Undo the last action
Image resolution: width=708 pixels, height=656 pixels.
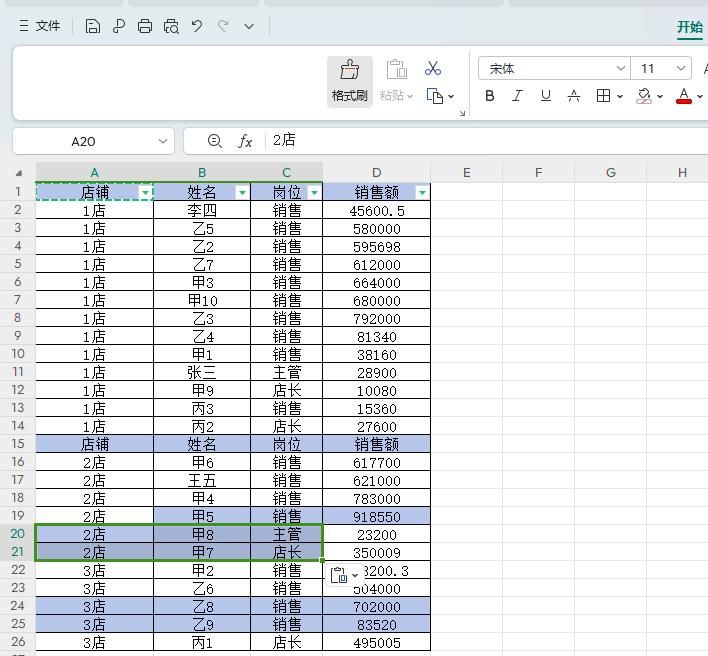pos(197,27)
